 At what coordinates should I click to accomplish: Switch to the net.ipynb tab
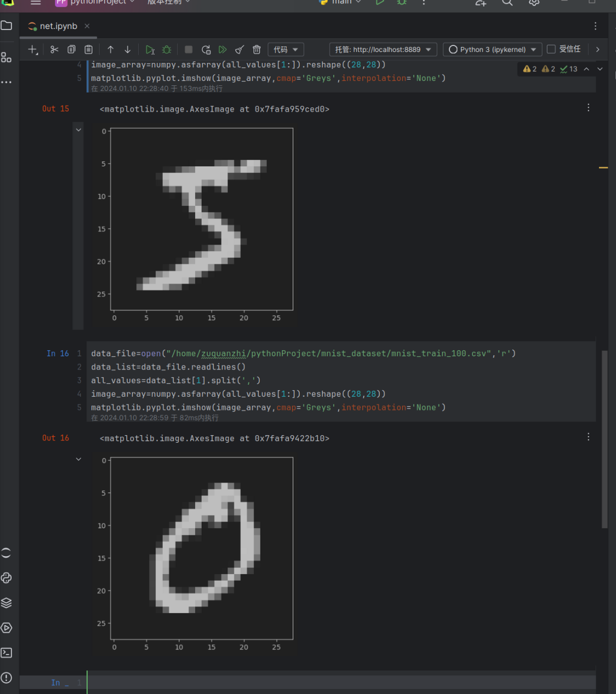(58, 26)
